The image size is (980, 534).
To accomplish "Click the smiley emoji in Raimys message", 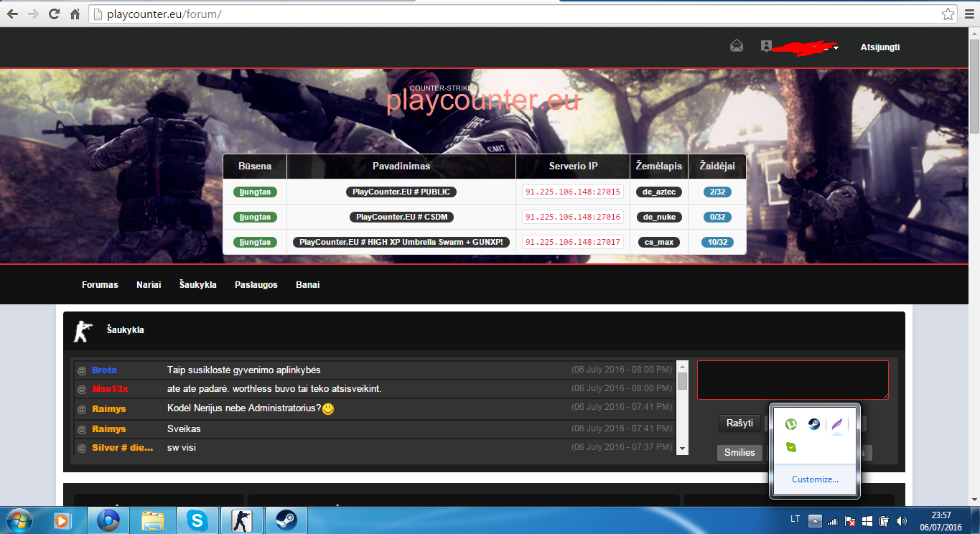I will (x=328, y=408).
